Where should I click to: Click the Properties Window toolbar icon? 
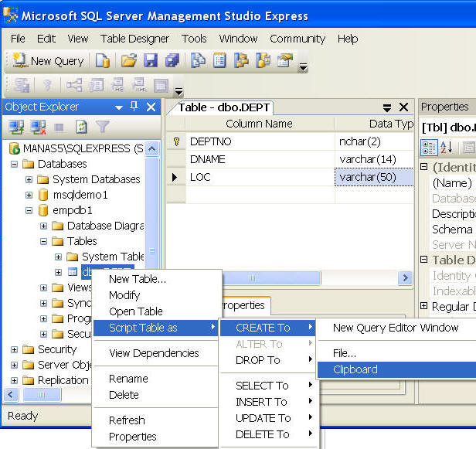click(284, 60)
